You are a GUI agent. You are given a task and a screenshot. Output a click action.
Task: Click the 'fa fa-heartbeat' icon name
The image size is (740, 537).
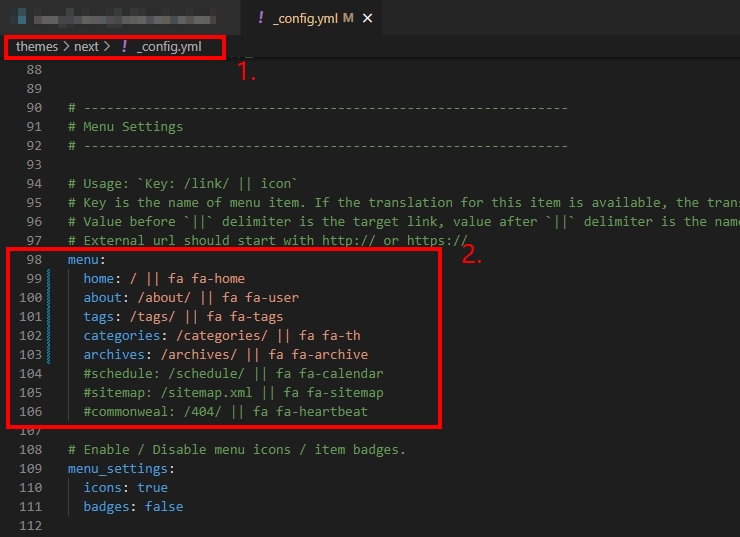[310, 411]
